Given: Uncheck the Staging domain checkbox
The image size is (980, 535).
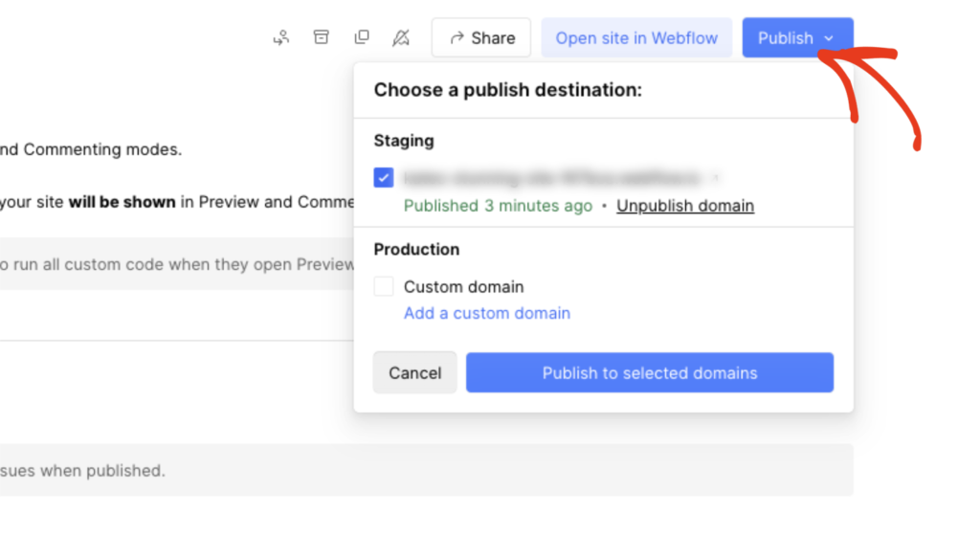Looking at the screenshot, I should pyautogui.click(x=384, y=177).
